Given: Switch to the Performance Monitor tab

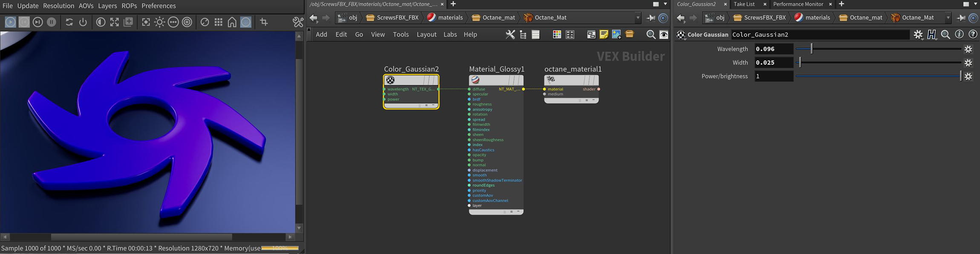Looking at the screenshot, I should (x=798, y=4).
